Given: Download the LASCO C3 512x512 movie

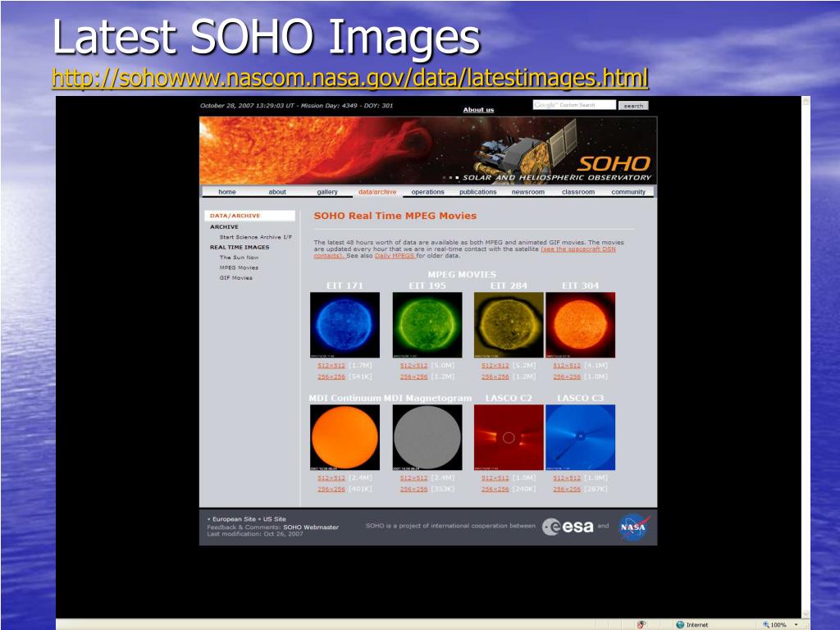Looking at the screenshot, I should [567, 478].
